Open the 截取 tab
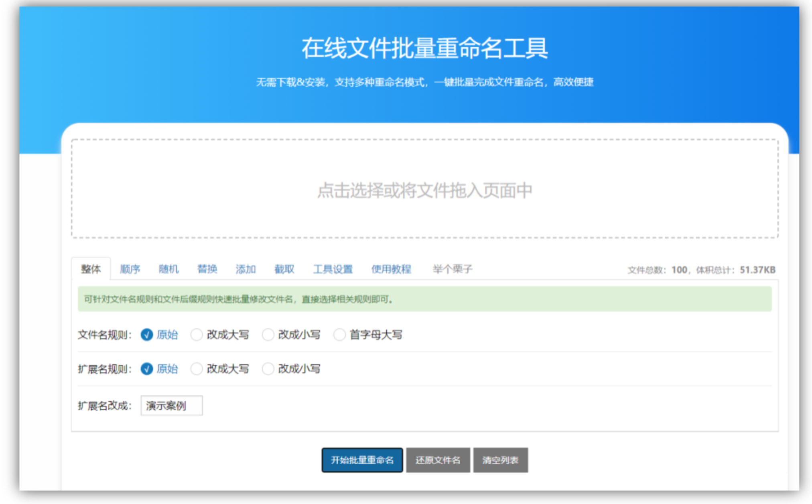Viewport: 812px width, 504px height. pos(284,269)
